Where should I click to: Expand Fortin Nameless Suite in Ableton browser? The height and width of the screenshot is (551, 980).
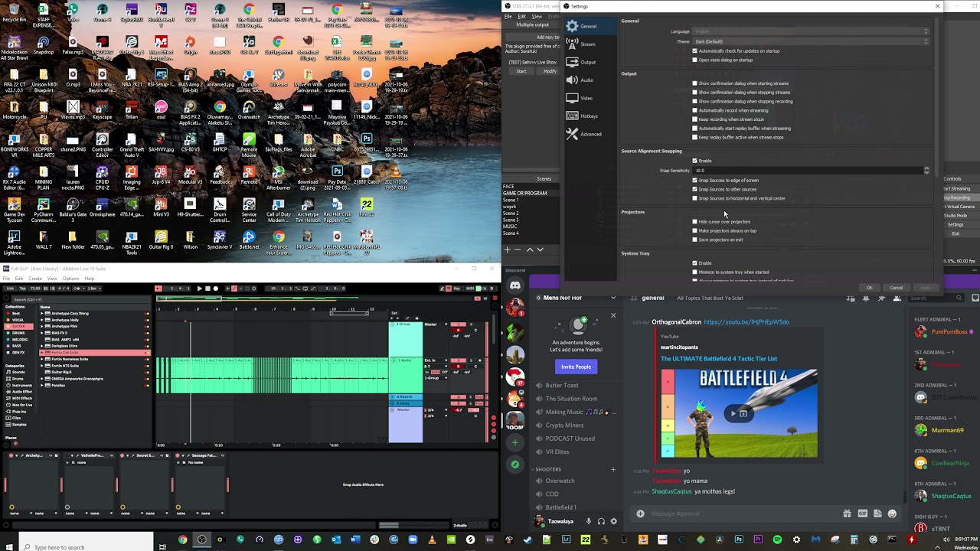click(42, 359)
